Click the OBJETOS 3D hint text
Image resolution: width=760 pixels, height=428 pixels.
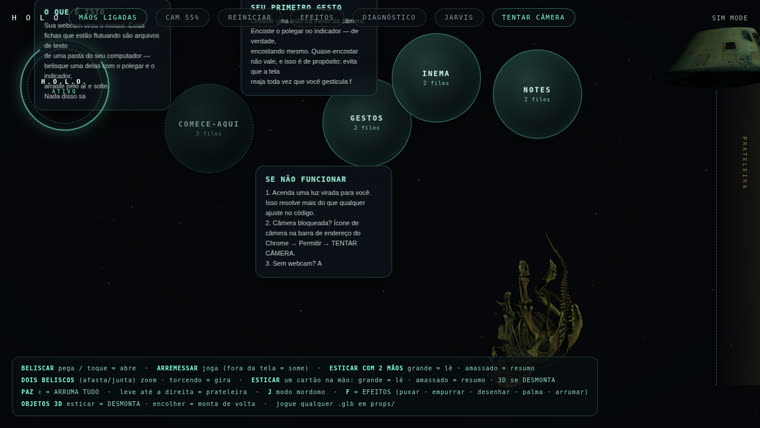click(x=41, y=404)
